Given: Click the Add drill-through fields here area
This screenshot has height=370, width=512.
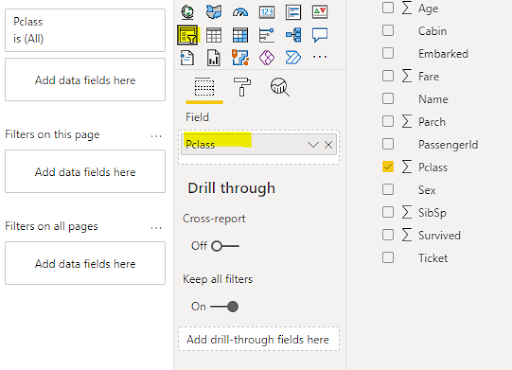Looking at the screenshot, I should click(x=259, y=339).
